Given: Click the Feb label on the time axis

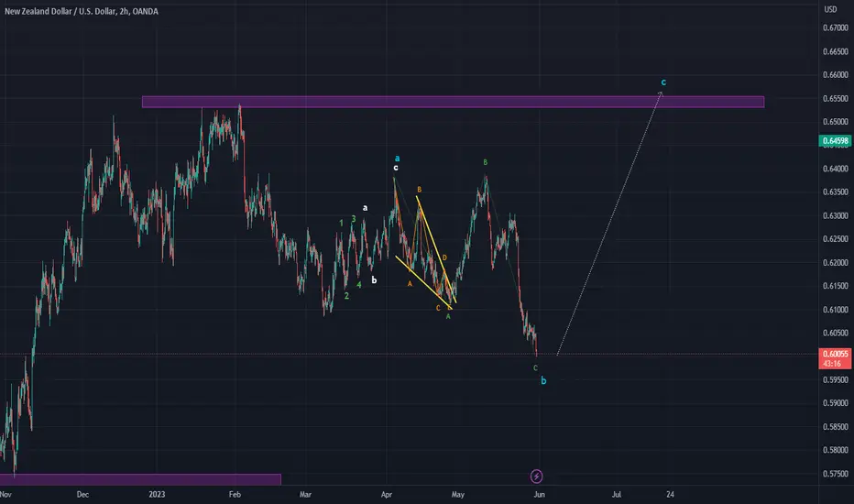Looking at the screenshot, I should click(x=235, y=495).
